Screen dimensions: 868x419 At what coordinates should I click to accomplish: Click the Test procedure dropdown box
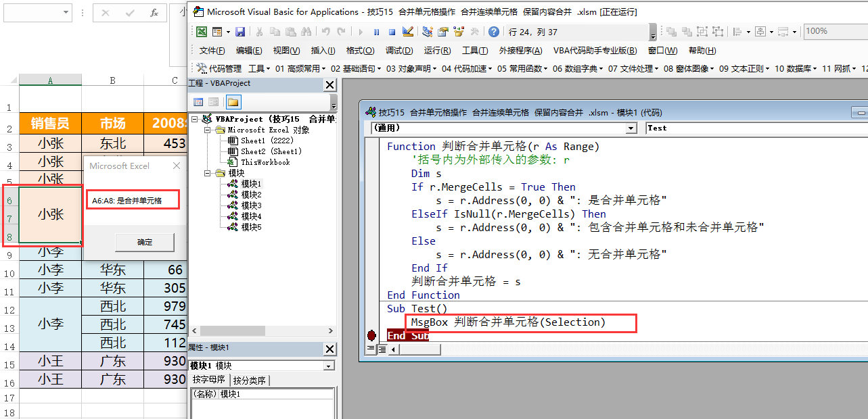(x=756, y=128)
